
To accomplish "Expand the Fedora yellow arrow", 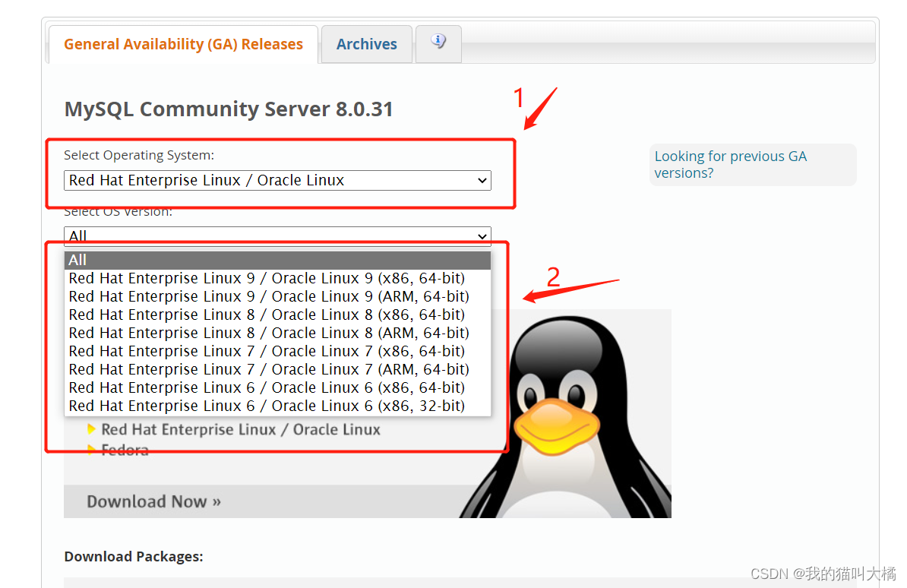I will click(93, 449).
